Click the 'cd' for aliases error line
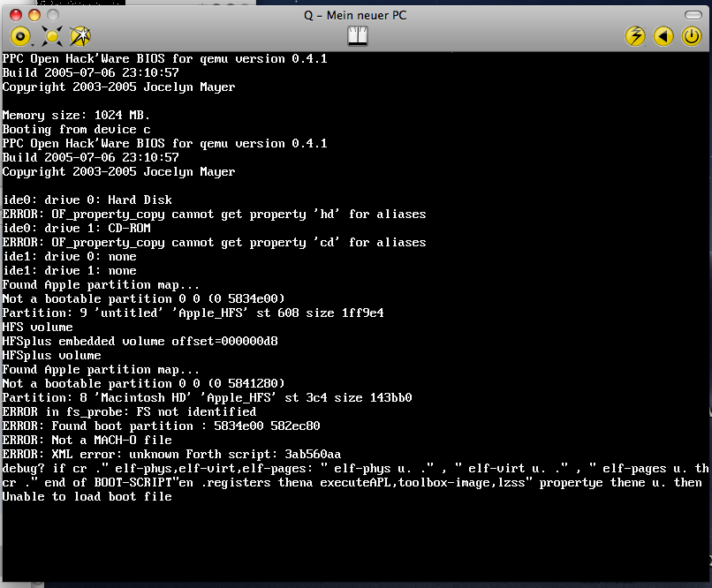712x588 pixels. coord(215,242)
